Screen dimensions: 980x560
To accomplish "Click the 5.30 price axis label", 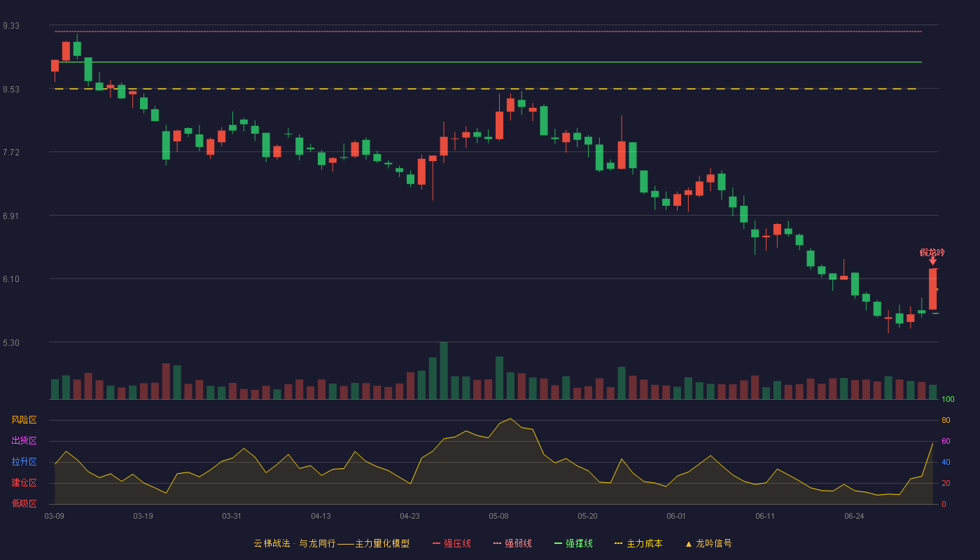I will pyautogui.click(x=11, y=343).
